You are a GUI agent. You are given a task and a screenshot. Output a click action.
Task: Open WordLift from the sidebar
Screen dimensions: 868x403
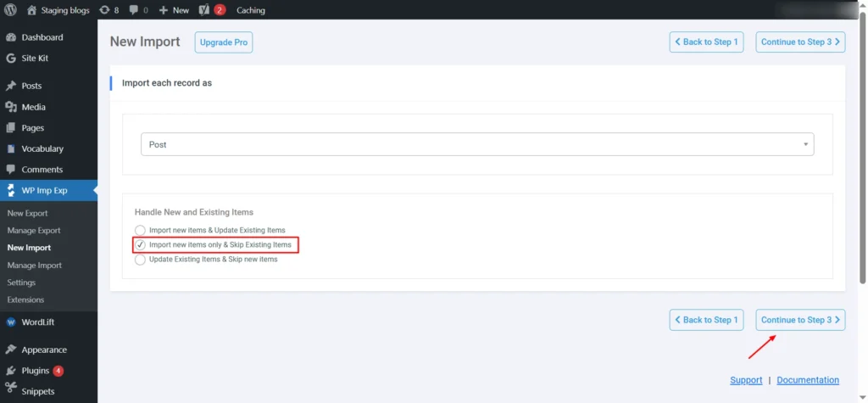click(x=11, y=322)
